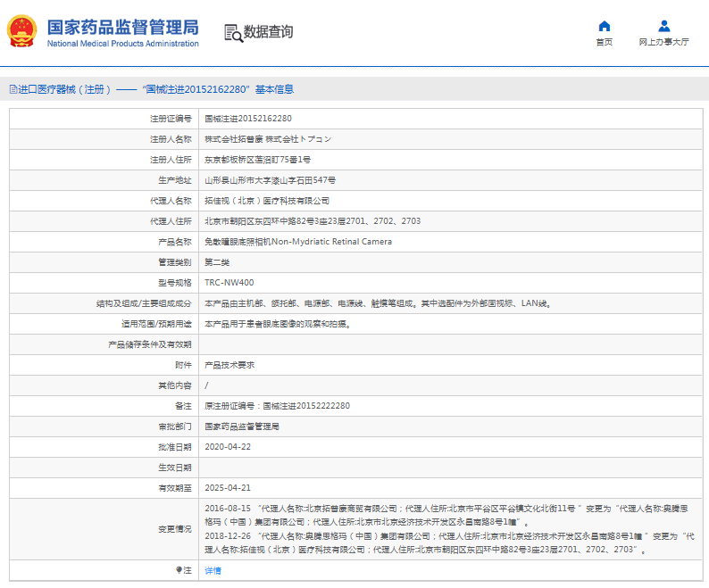709x588 pixels.
Task: Select remark 原注册证编号 value
Action: coord(277,406)
